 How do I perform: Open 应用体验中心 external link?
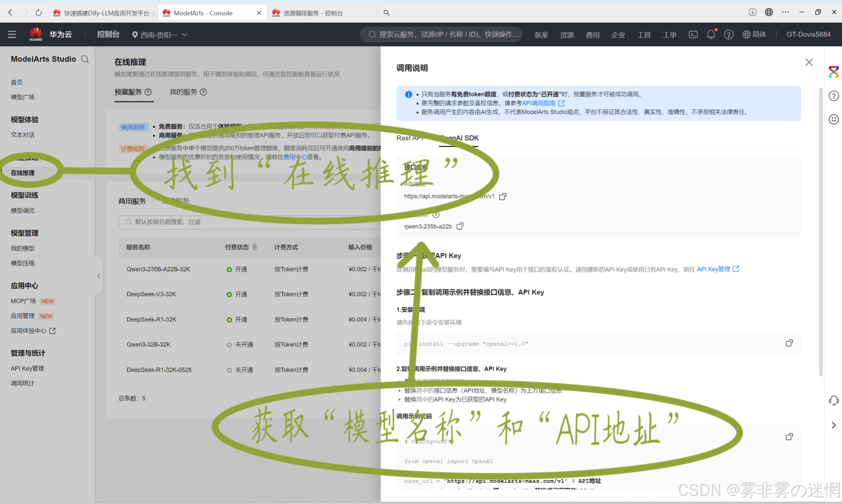tap(33, 331)
